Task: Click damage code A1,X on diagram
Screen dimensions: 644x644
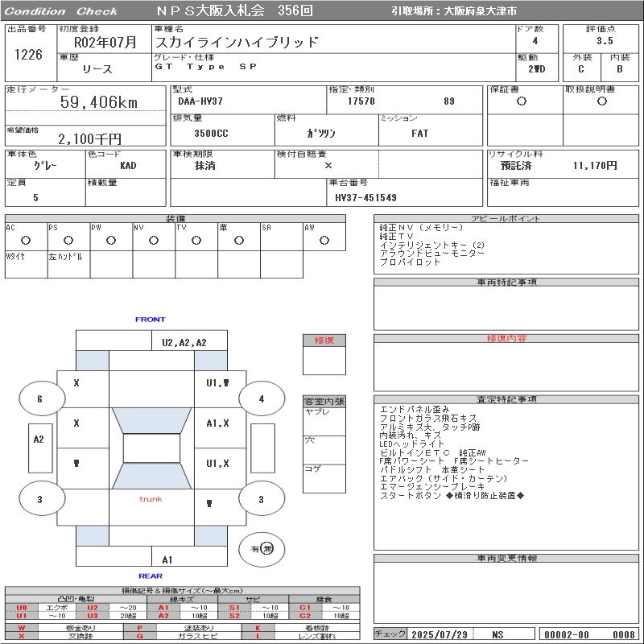Action: tap(217, 423)
